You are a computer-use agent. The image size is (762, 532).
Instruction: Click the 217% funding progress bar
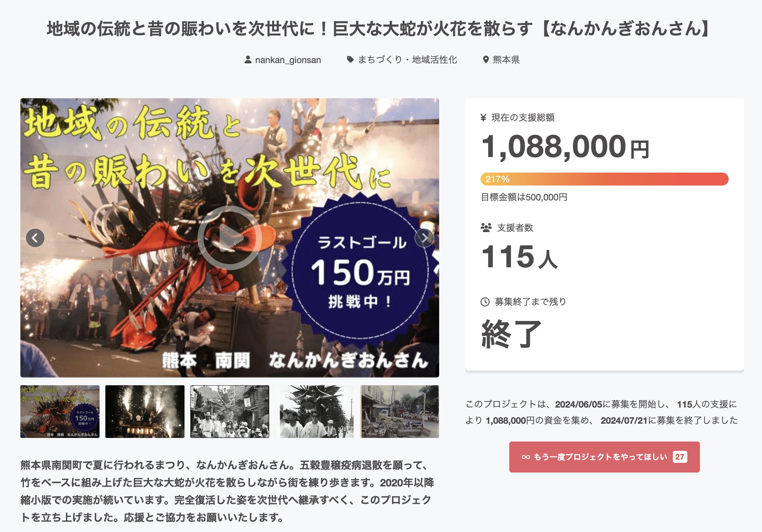604,179
